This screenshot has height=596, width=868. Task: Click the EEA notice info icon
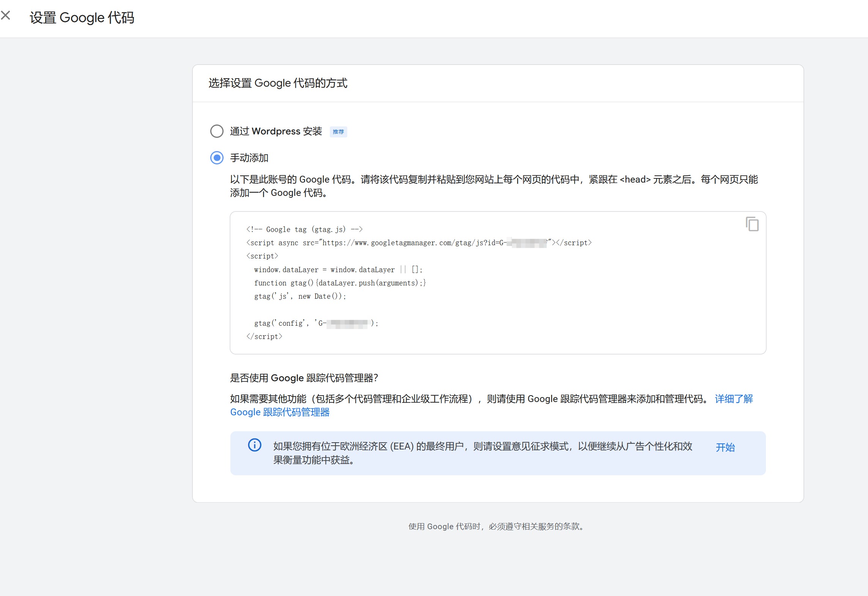(255, 445)
